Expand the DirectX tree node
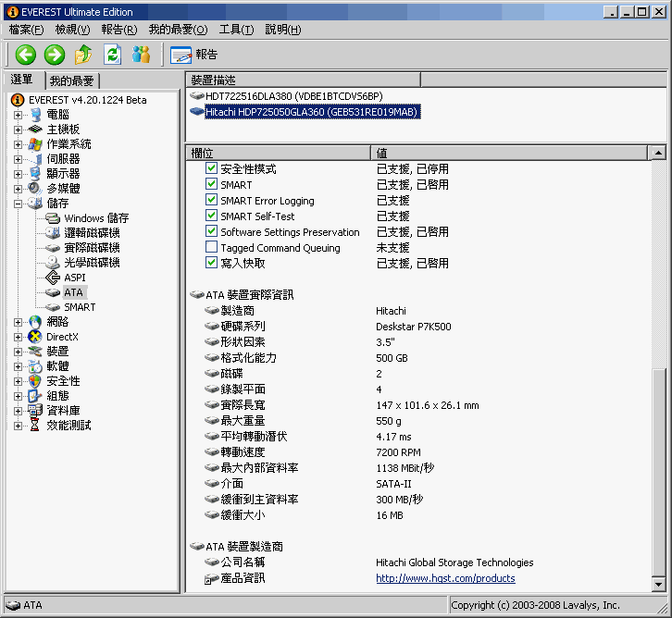The height and width of the screenshot is (618, 672). (18, 337)
